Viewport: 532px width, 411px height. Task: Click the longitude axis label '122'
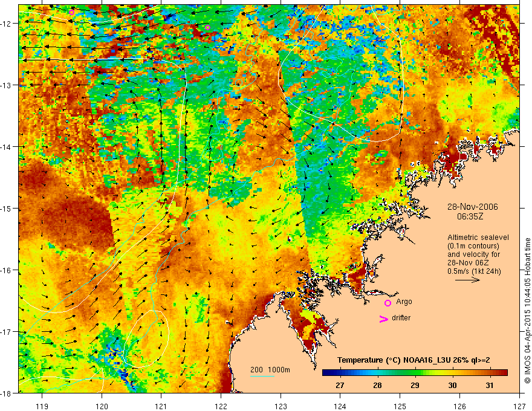[221, 406]
